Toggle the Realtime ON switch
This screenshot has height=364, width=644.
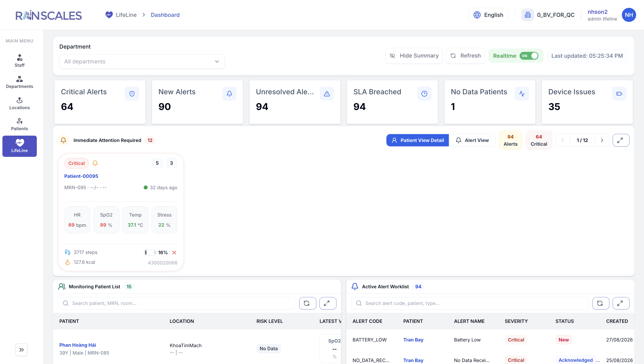[x=529, y=56]
